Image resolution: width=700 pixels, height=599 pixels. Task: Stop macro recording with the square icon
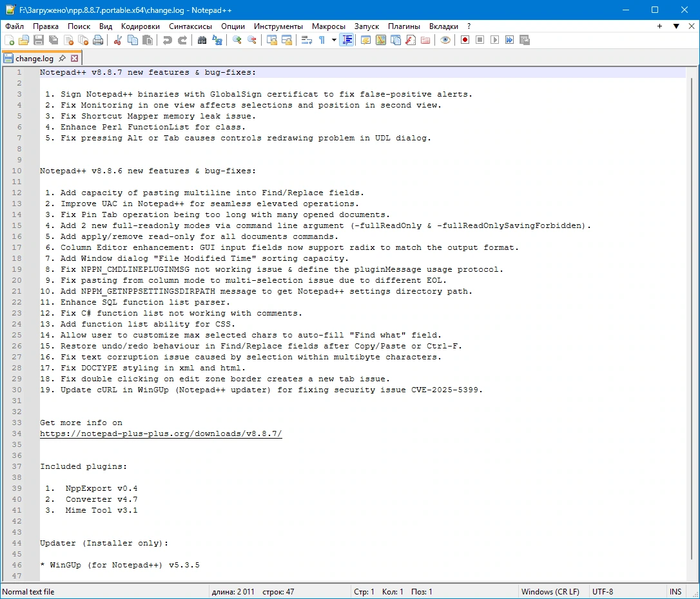pos(480,41)
